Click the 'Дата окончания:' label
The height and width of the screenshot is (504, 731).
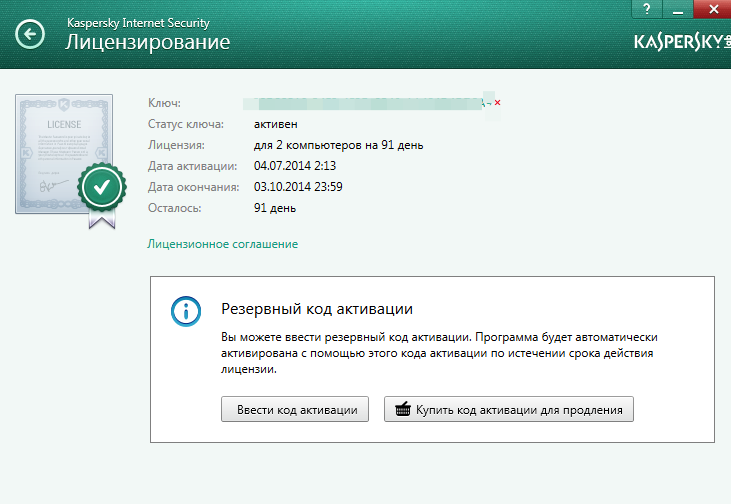[x=193, y=187]
